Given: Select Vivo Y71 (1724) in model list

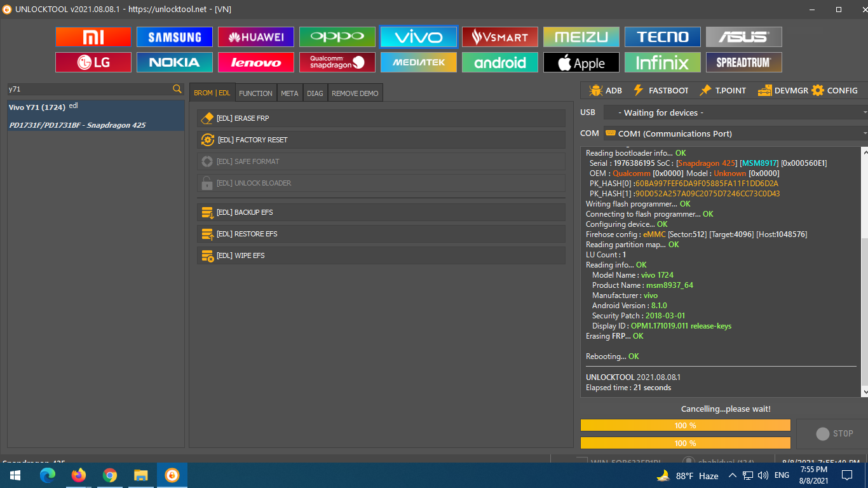Looking at the screenshot, I should coord(96,116).
